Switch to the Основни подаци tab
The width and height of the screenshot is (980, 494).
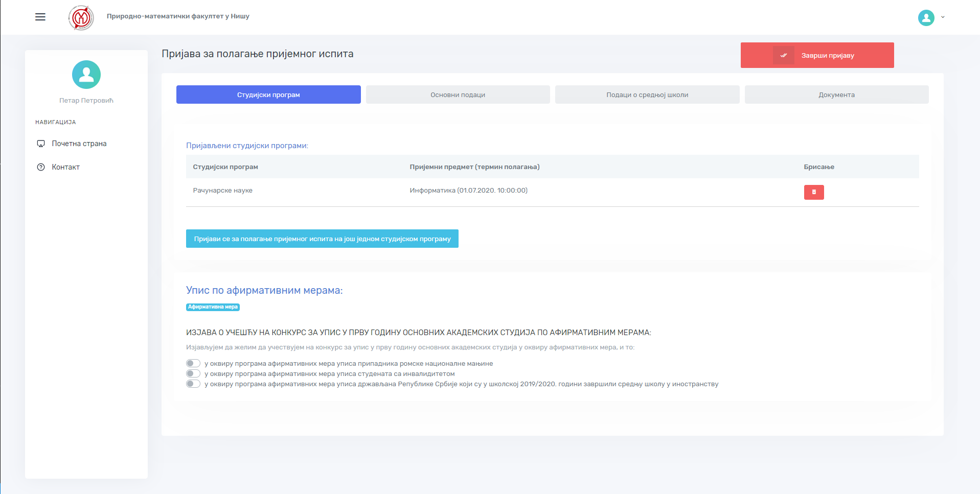(458, 95)
